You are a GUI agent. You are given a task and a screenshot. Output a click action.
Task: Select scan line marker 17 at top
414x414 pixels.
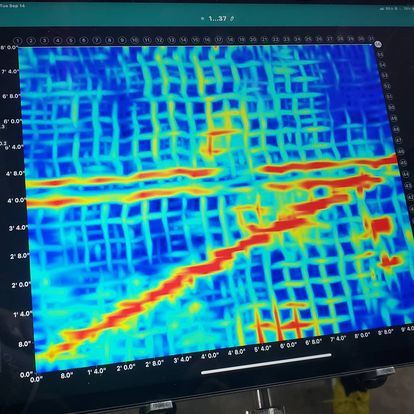click(x=219, y=39)
